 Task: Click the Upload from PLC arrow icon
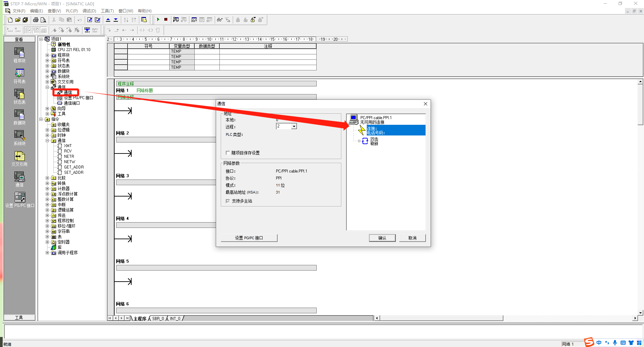[x=108, y=20]
